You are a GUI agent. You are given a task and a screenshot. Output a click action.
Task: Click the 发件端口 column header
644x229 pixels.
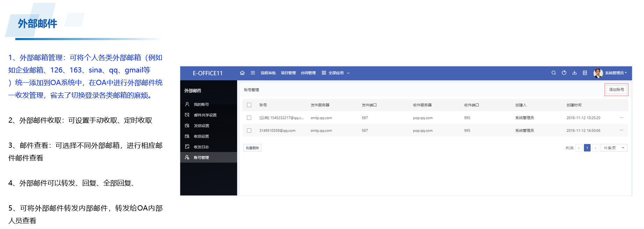[x=369, y=105]
